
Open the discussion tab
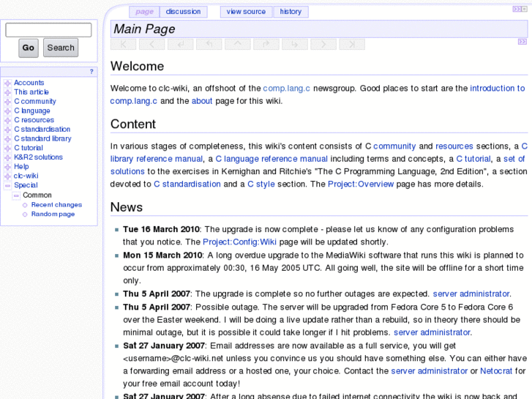pyautogui.click(x=183, y=12)
